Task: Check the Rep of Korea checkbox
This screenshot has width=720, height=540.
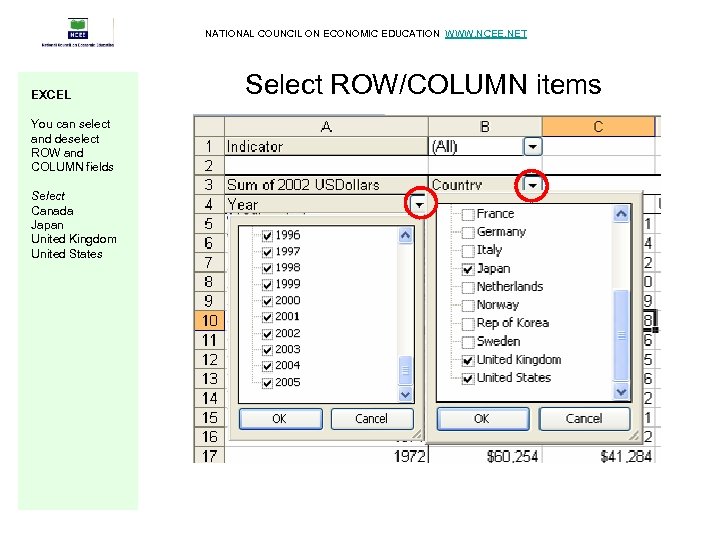Action: point(468,324)
